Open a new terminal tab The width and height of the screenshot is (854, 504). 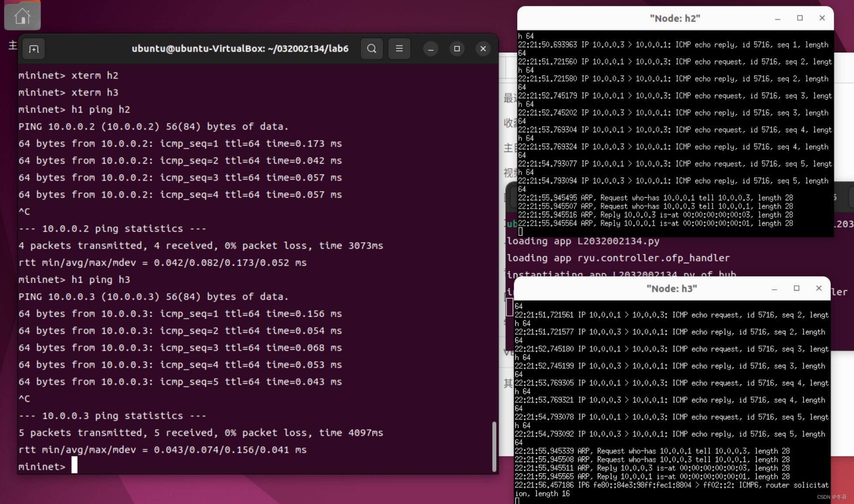(x=34, y=49)
